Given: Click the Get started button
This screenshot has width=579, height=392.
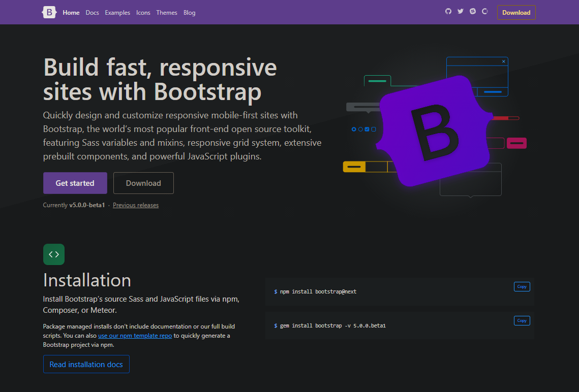Looking at the screenshot, I should point(75,183).
